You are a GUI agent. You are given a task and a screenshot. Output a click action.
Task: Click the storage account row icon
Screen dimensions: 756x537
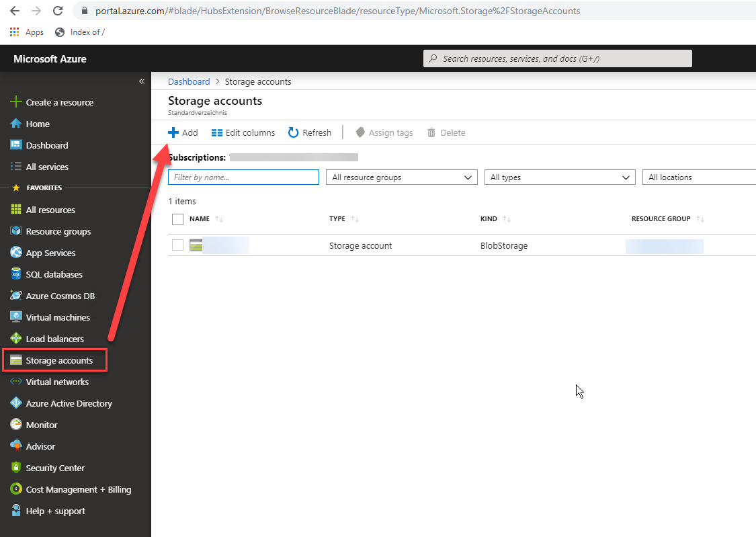pyautogui.click(x=196, y=245)
